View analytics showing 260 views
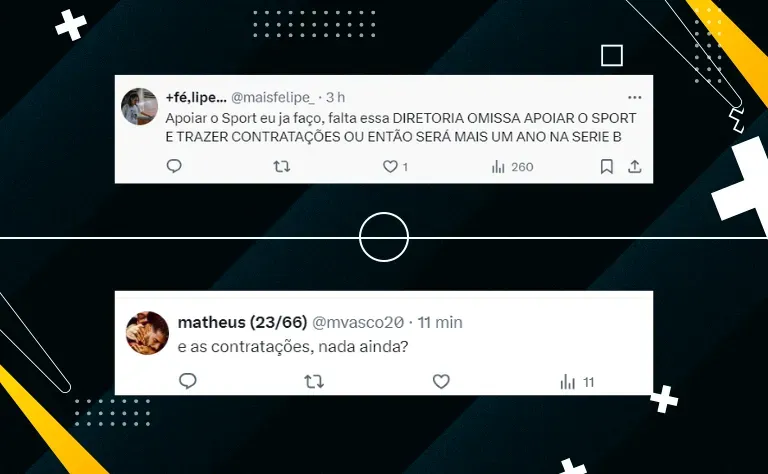This screenshot has height=474, width=768. point(512,167)
